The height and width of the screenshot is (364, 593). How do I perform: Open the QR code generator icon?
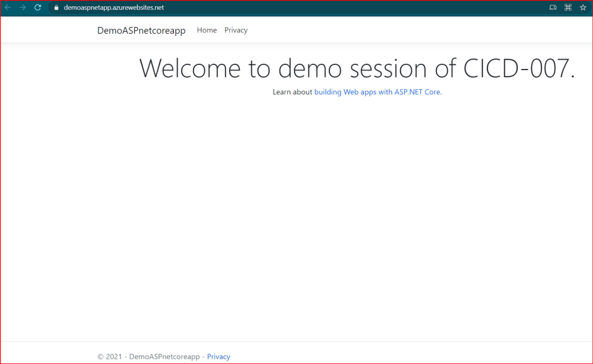point(568,8)
